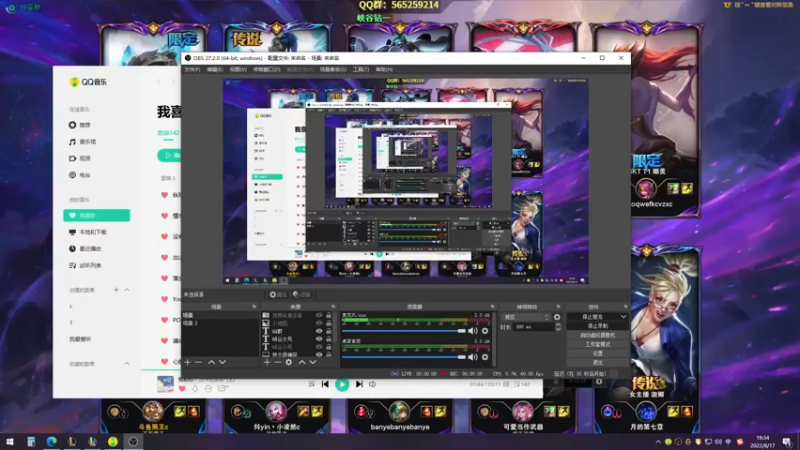Show the 峡谷小号 text source
This screenshot has width=800, height=450.
pos(319,347)
